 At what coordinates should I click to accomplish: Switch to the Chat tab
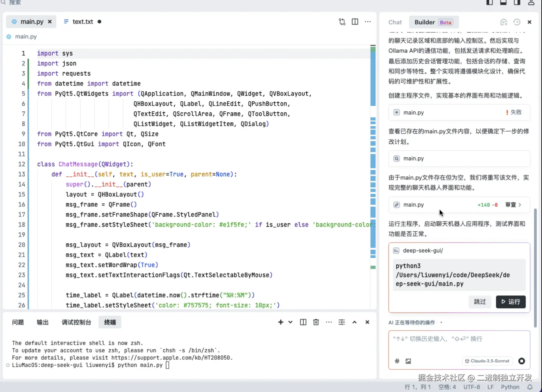coord(395,22)
